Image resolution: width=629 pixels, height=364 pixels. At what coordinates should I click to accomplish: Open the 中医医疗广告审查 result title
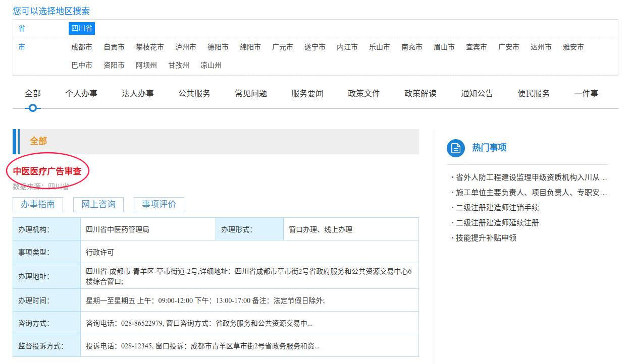pyautogui.click(x=47, y=171)
